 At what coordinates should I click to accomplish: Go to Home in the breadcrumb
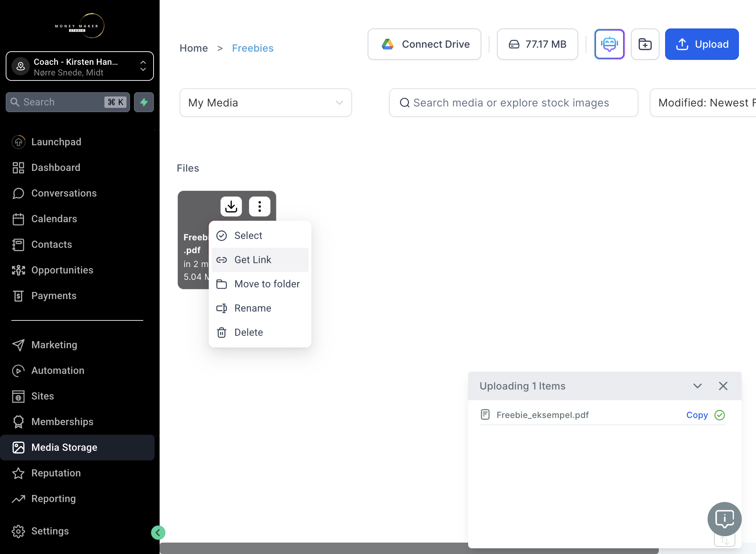[193, 48]
